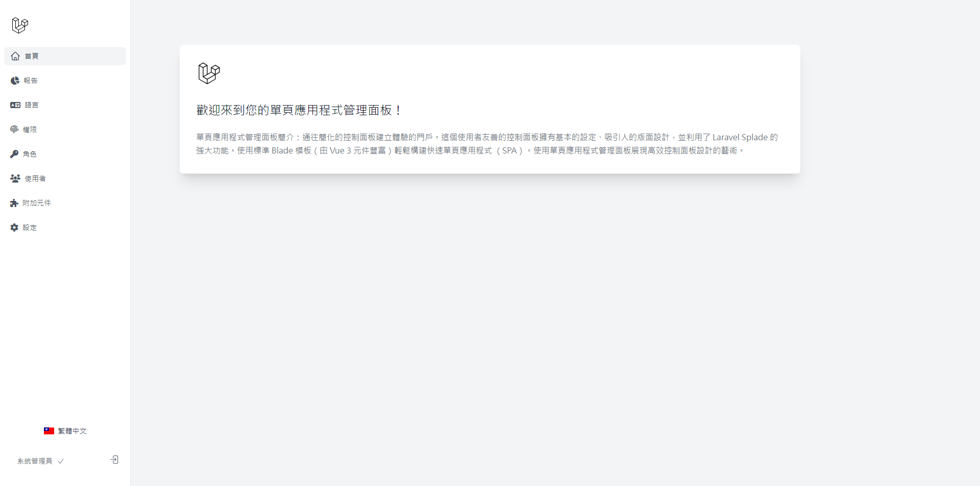This screenshot has height=486, width=980.
Task: Click the 設定 gear icon
Action: coord(14,227)
